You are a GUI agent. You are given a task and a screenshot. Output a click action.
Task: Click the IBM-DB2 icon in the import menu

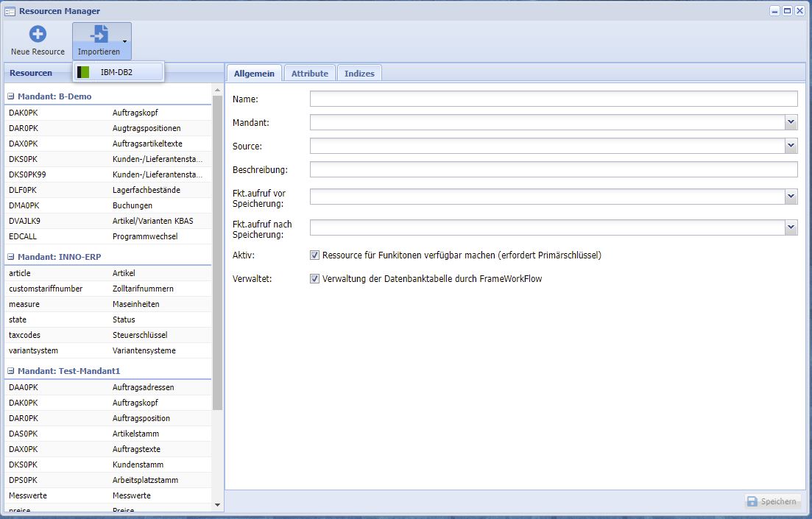tap(83, 72)
